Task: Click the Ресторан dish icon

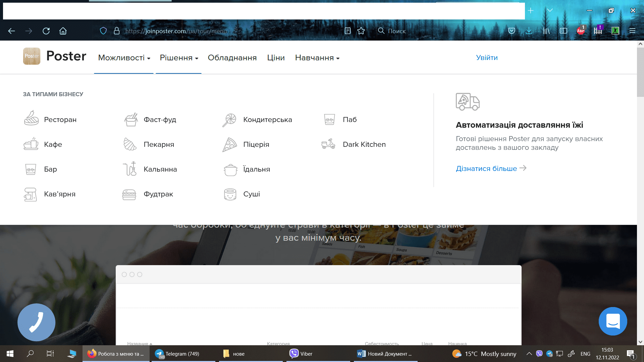Action: pyautogui.click(x=31, y=119)
